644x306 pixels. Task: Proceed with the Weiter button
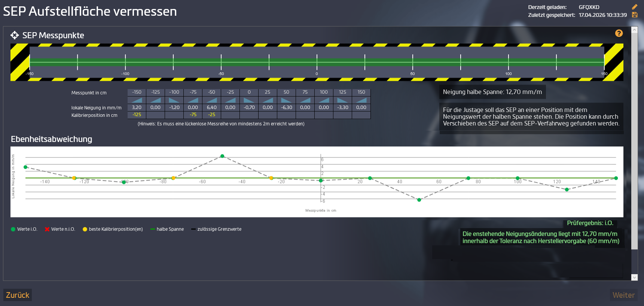(x=623, y=295)
